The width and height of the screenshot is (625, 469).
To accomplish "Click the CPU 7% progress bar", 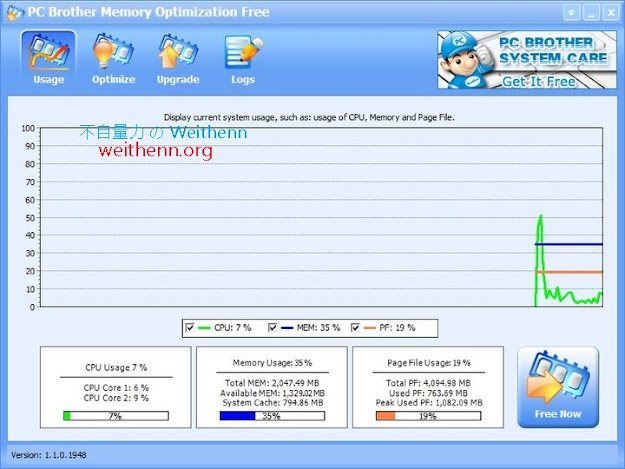I will [116, 416].
